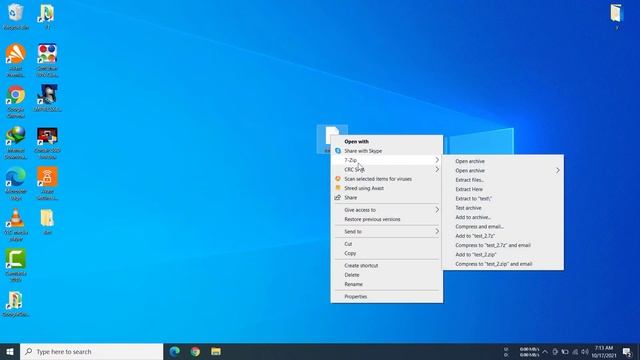The width and height of the screenshot is (640, 360).
Task: Select the Avast SecureLine orange desktop icon
Action: [x=47, y=183]
